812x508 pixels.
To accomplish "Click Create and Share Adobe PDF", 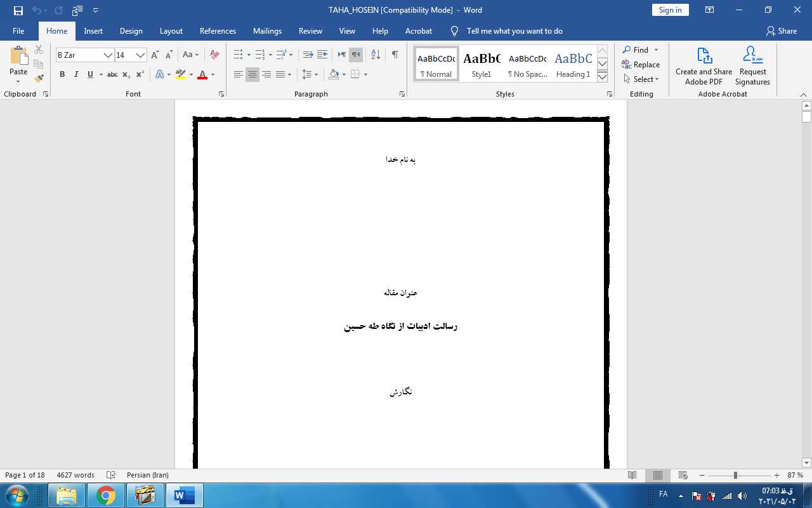I will [704, 66].
